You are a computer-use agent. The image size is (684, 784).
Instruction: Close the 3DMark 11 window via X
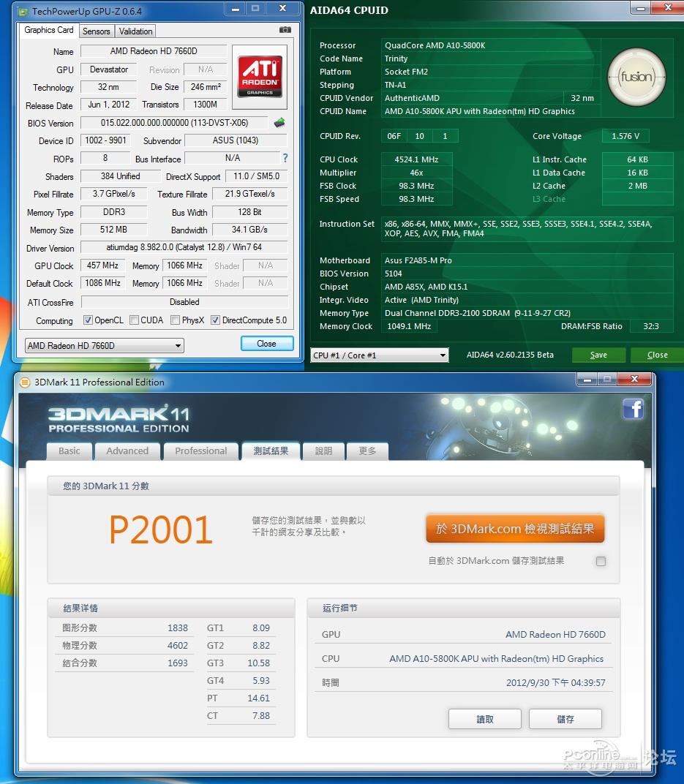click(x=634, y=379)
